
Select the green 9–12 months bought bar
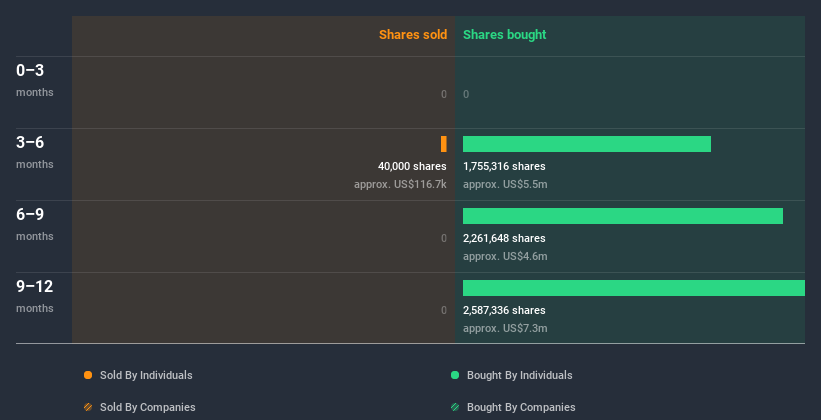[634, 288]
